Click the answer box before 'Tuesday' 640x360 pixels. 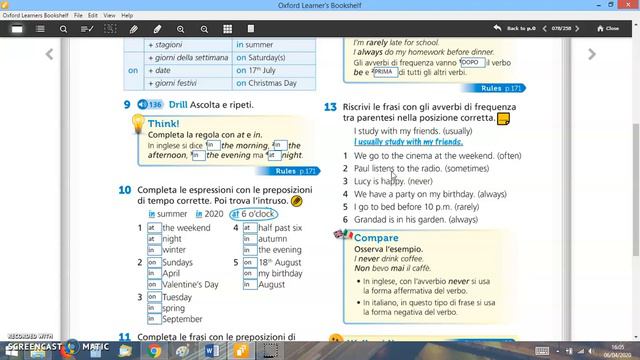point(154,297)
